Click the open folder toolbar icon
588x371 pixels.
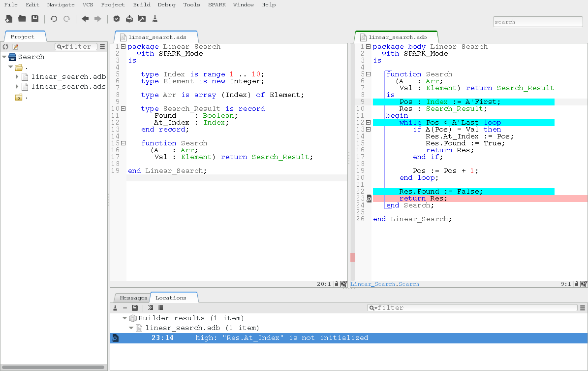point(22,19)
